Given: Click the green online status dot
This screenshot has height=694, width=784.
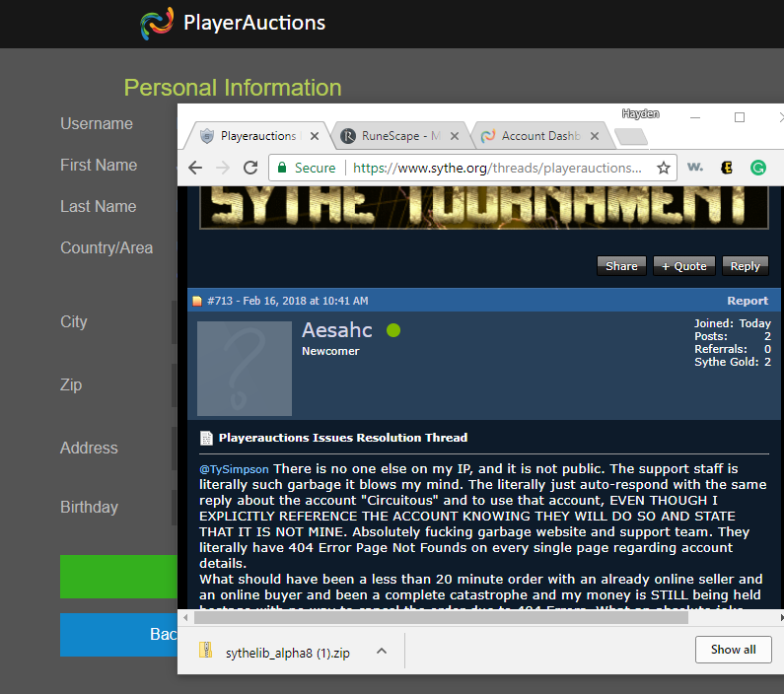Looking at the screenshot, I should (x=393, y=330).
